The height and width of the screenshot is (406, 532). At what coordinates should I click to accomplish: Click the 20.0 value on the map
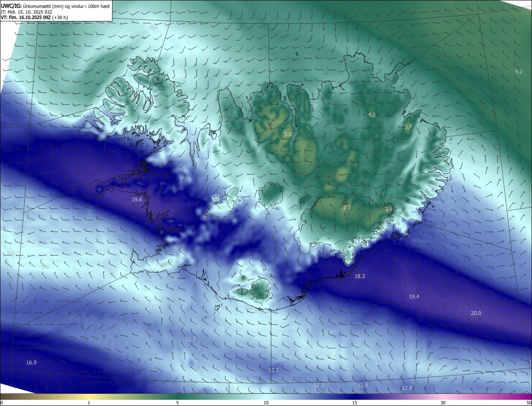click(476, 313)
